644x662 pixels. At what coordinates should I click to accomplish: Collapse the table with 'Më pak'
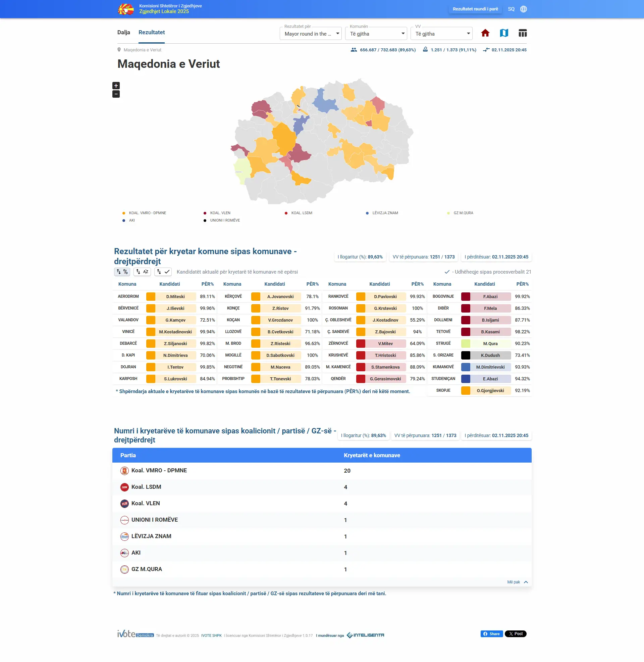point(517,582)
